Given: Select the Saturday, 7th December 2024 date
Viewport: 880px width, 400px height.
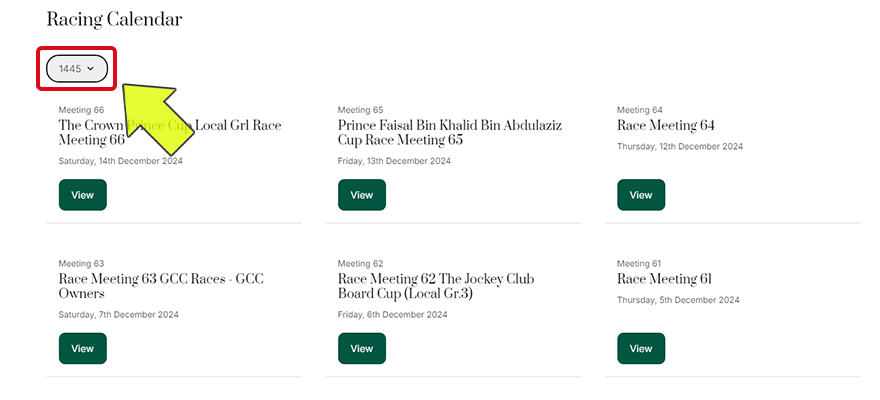Looking at the screenshot, I should click(119, 314).
